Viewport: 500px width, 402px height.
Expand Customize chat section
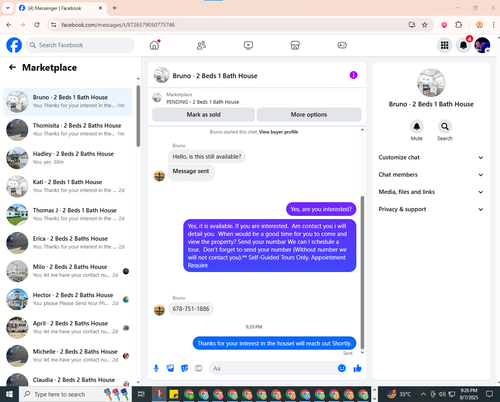(x=431, y=157)
